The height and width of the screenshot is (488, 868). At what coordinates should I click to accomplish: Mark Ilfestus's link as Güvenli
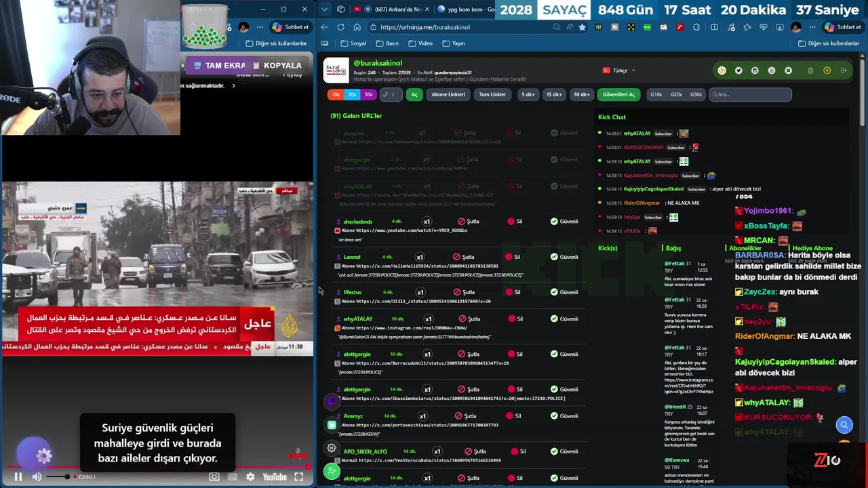click(x=564, y=292)
